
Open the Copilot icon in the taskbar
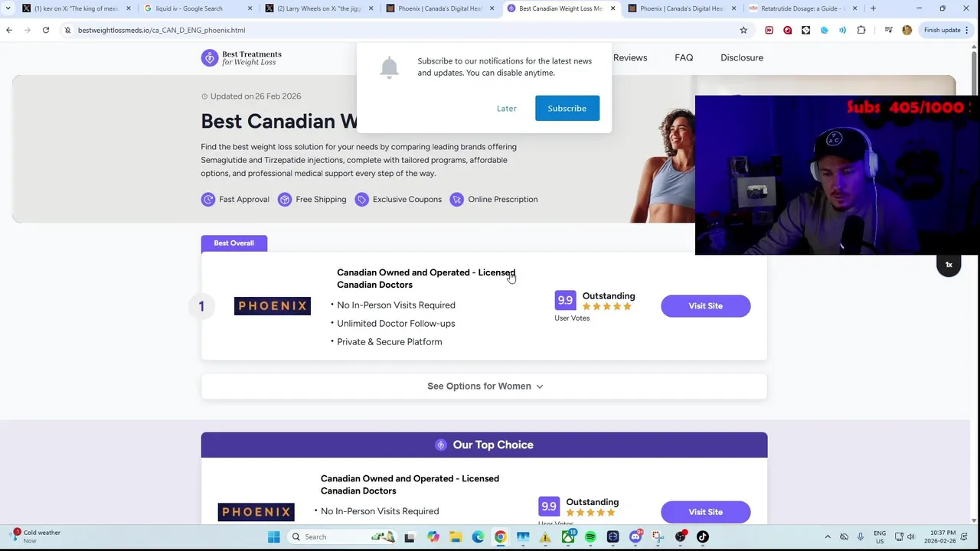(433, 536)
